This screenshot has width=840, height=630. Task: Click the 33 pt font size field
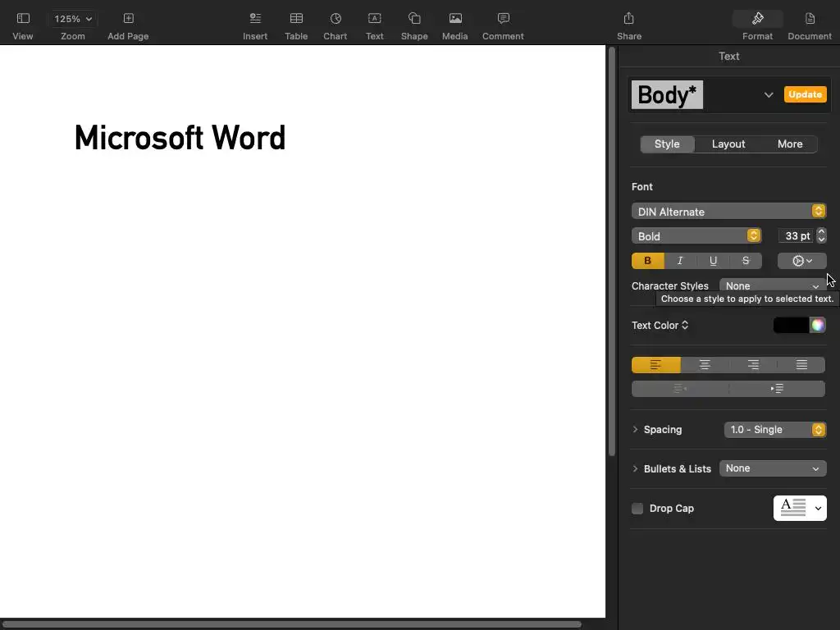[797, 235]
